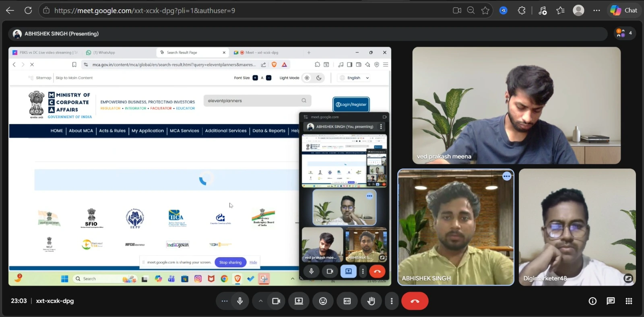Open the browser extensions puzzle icon
644x317 pixels.
tap(522, 10)
